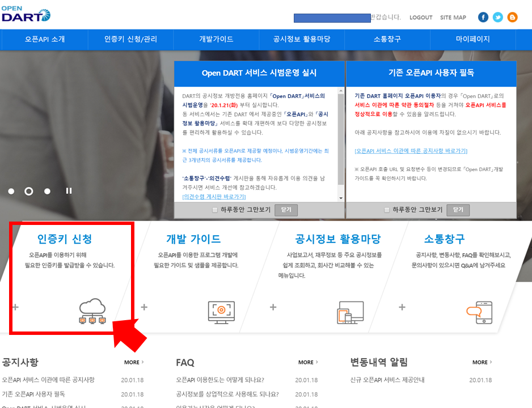The width and height of the screenshot is (532, 408).
Task: Close the 기존 오픈API 사용자 필독 popup with 닫기
Action: point(458,210)
